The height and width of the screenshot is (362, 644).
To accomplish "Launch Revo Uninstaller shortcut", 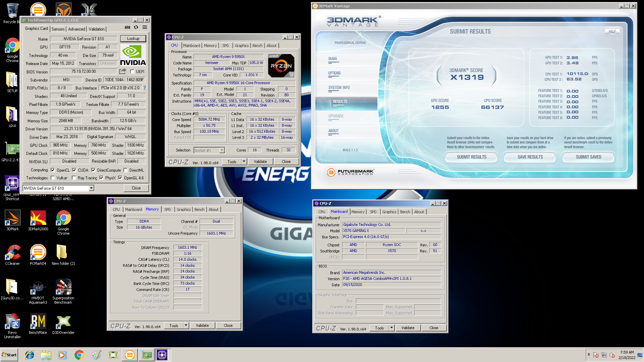I will tap(12, 326).
